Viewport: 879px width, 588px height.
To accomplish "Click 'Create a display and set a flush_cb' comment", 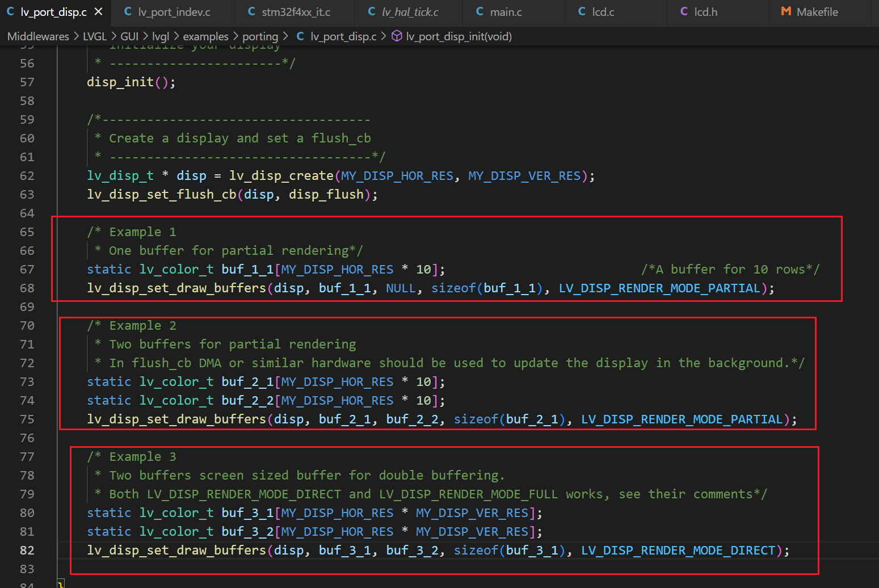I will [x=240, y=138].
